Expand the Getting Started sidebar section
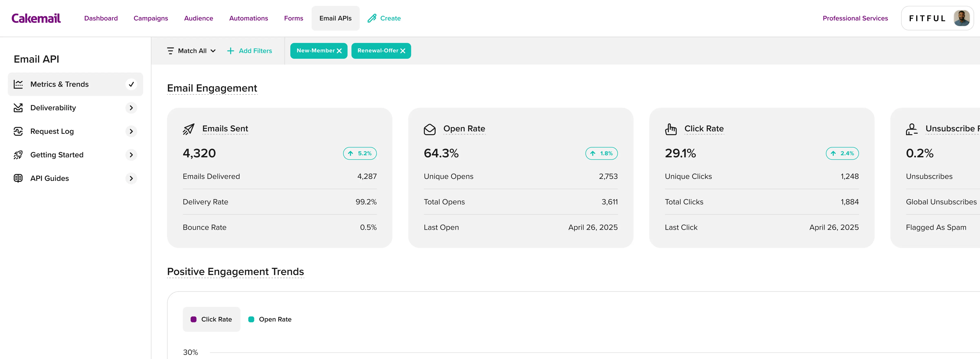 point(131,155)
